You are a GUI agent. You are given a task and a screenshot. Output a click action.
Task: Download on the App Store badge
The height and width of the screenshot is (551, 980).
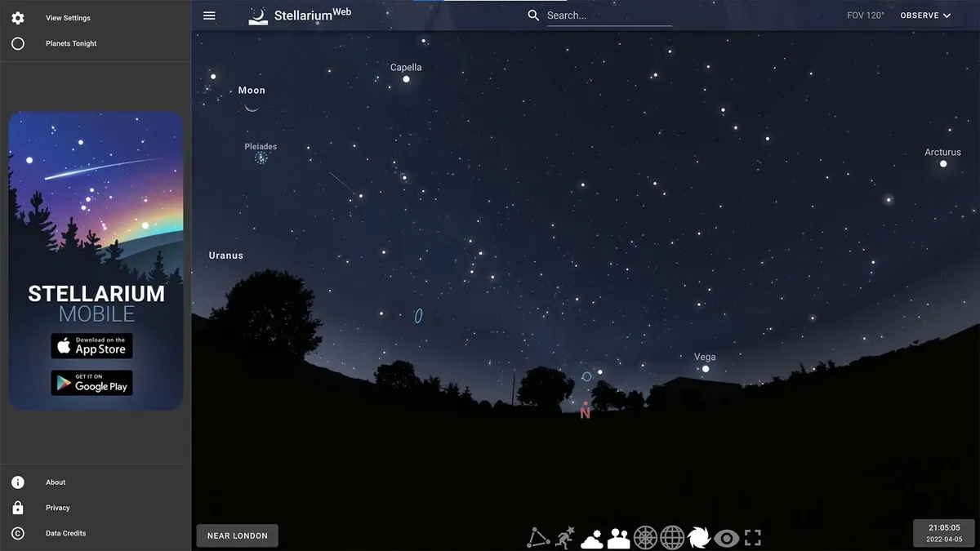click(x=91, y=345)
